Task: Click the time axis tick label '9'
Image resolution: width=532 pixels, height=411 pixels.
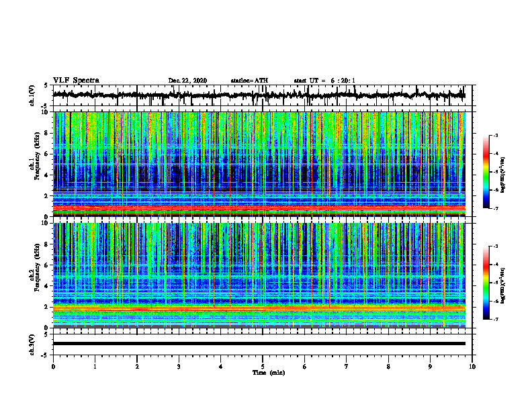Action: click(x=430, y=367)
